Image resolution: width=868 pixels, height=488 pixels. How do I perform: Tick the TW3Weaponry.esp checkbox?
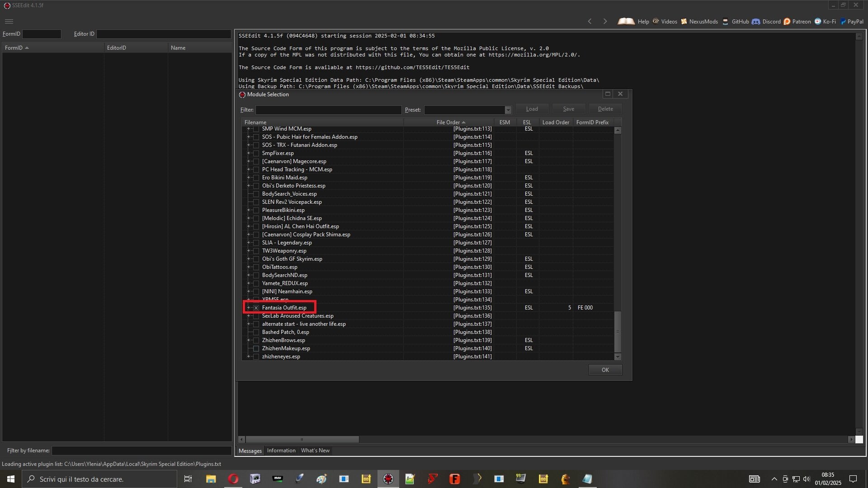256,251
